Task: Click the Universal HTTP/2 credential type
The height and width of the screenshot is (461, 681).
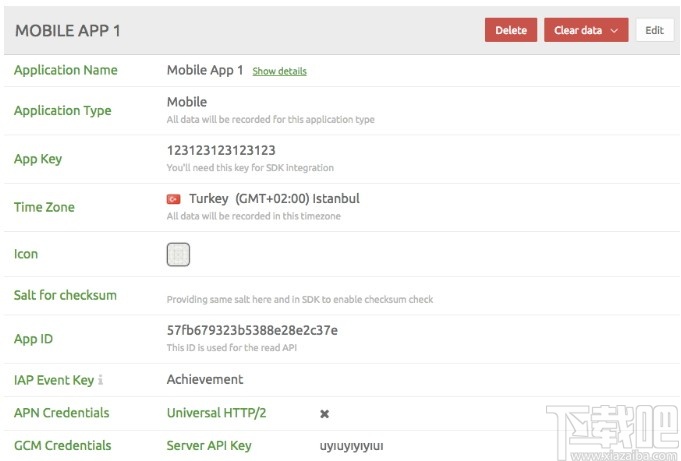Action: click(x=216, y=413)
